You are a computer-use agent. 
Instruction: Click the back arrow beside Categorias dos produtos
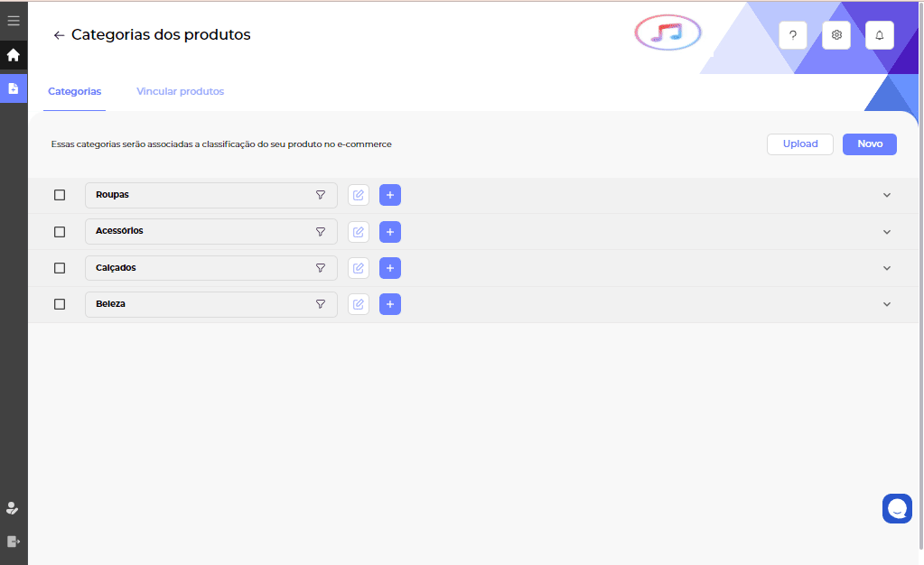point(59,35)
